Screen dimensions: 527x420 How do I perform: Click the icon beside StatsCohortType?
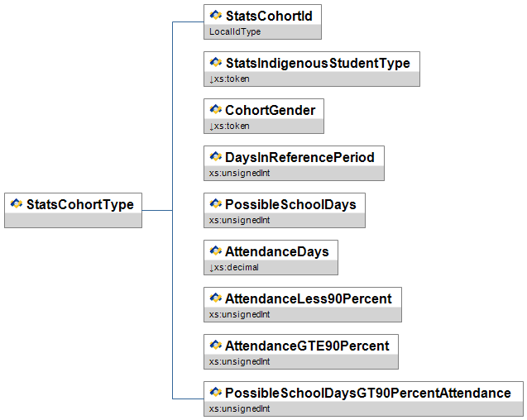[x=16, y=204]
